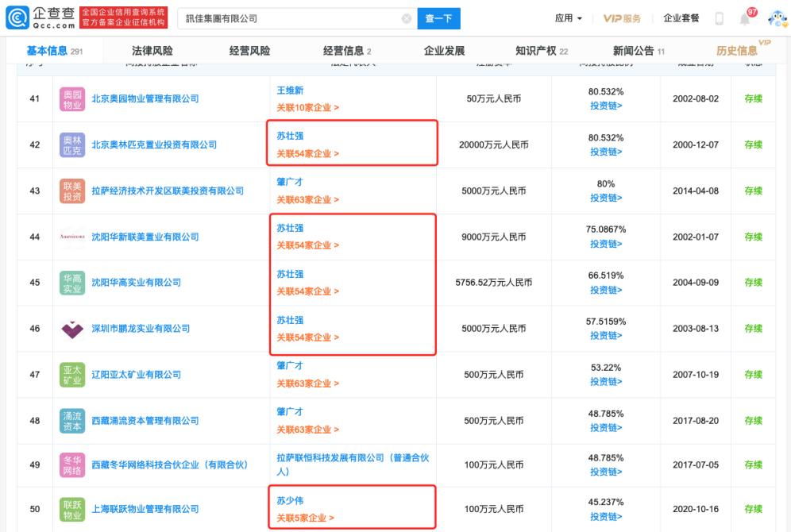Open 苏少伟 legal representative profile

tap(290, 501)
